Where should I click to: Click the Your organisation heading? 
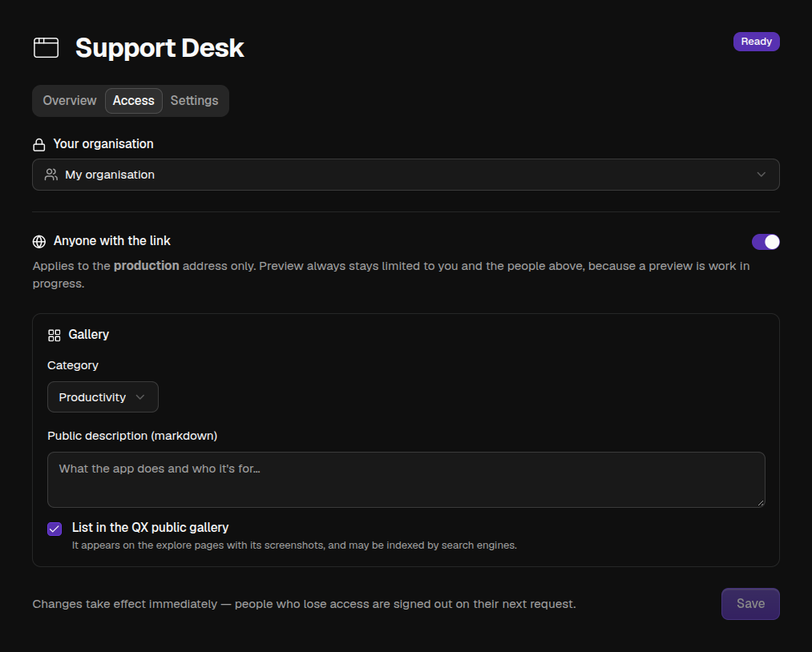[x=103, y=144]
